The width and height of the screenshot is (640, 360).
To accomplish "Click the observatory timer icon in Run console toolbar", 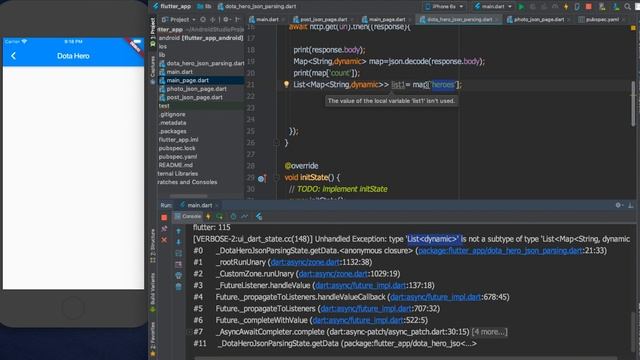I will [233, 216].
